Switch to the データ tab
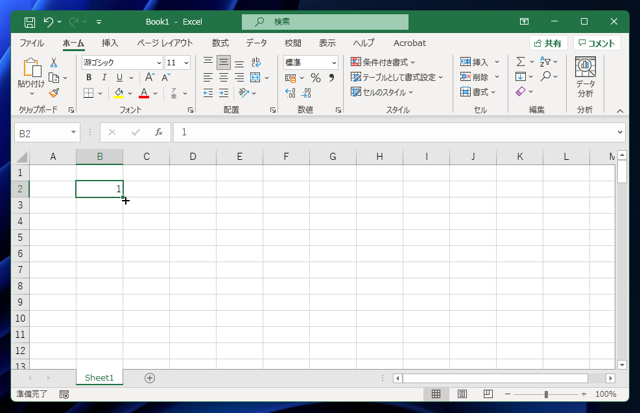 coord(256,43)
